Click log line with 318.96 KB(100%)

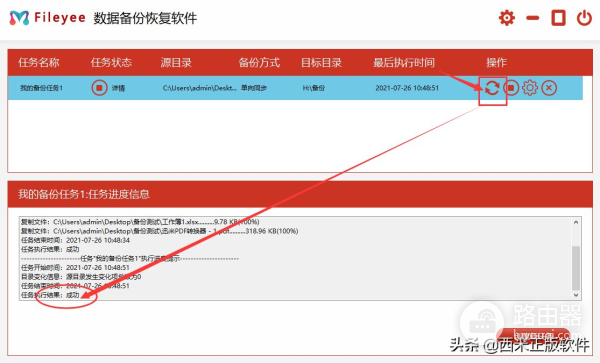click(160, 231)
